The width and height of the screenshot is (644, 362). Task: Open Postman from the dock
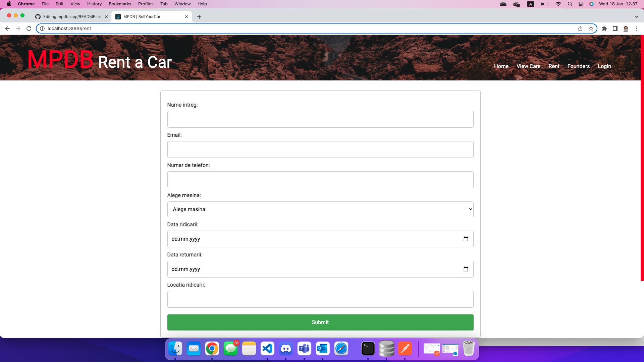point(405,349)
